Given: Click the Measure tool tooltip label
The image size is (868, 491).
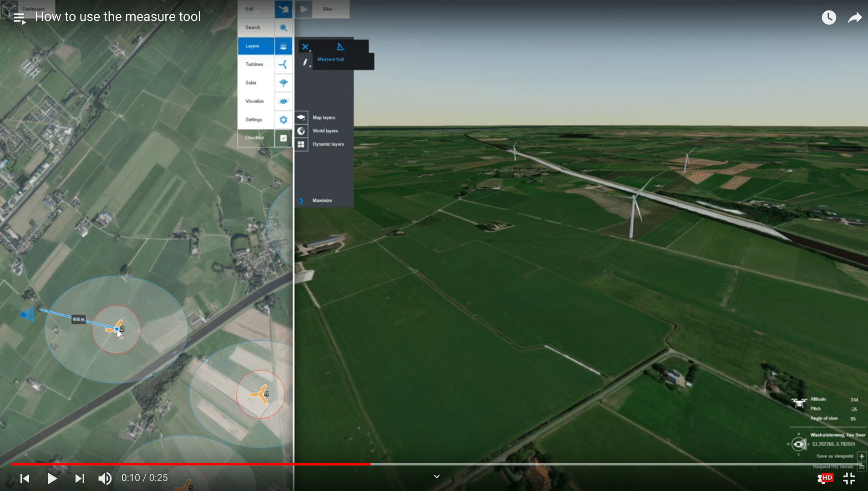Looking at the screenshot, I should pyautogui.click(x=330, y=59).
